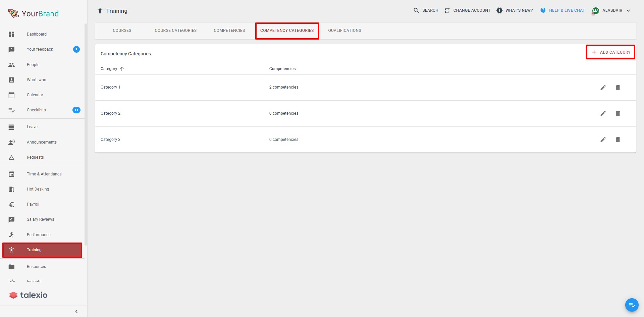Image resolution: width=644 pixels, height=317 pixels.
Task: Click Category 3's '0 competencies' cell
Action: (284, 140)
